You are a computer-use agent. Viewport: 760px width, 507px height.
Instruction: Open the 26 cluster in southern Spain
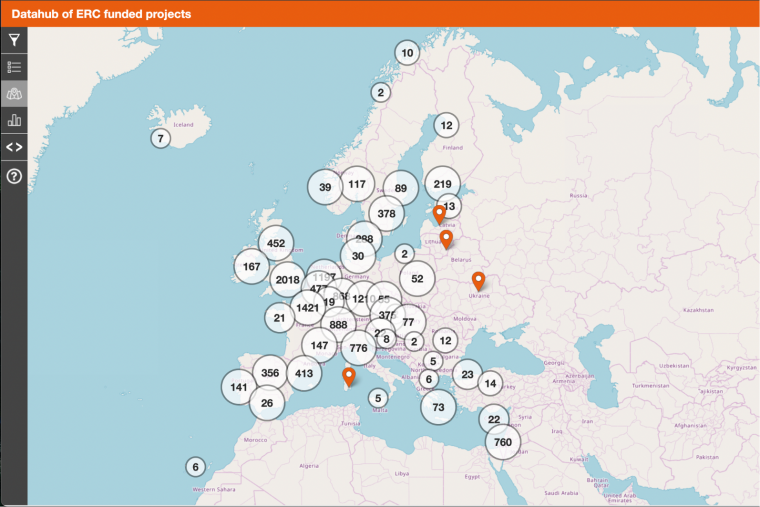coord(267,403)
